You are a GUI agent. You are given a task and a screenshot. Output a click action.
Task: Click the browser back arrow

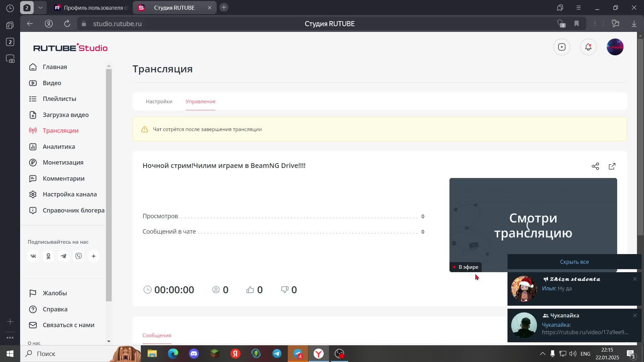pyautogui.click(x=30, y=24)
